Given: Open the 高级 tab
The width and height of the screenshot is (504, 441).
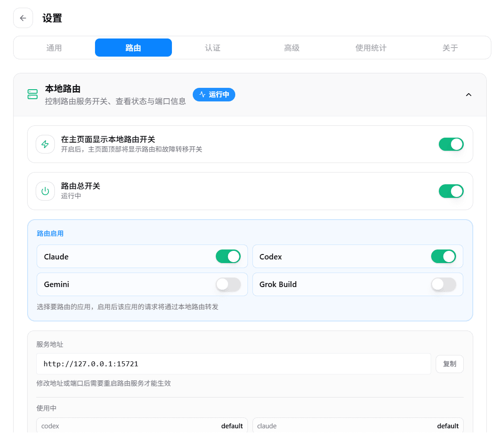Looking at the screenshot, I should click(292, 48).
